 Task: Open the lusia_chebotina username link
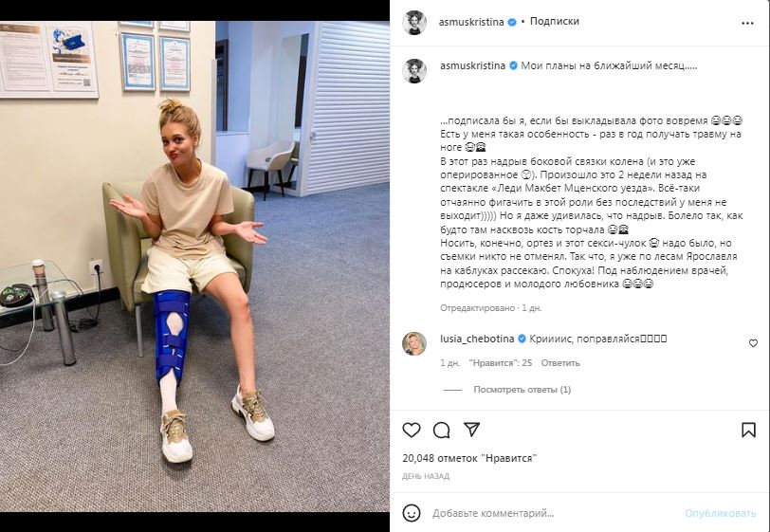(477, 339)
